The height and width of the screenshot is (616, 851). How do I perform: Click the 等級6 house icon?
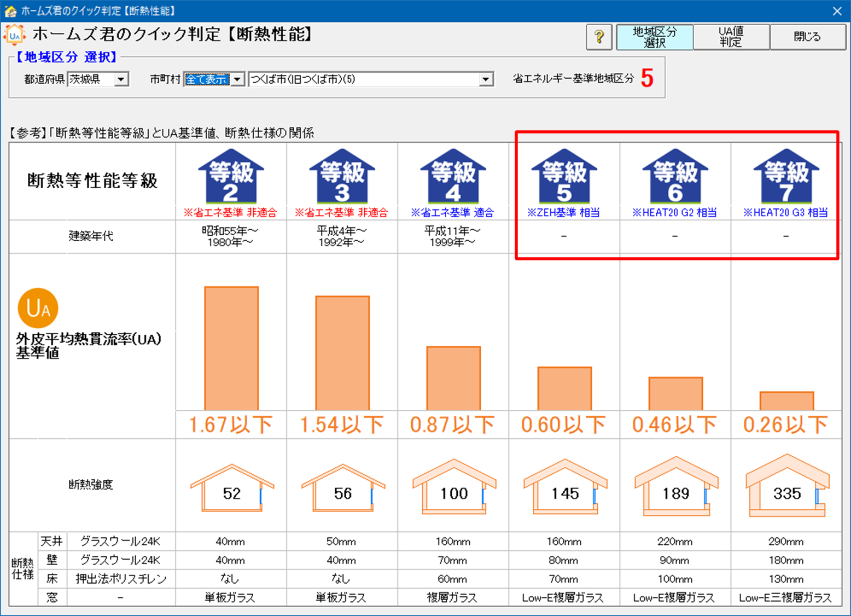click(675, 176)
